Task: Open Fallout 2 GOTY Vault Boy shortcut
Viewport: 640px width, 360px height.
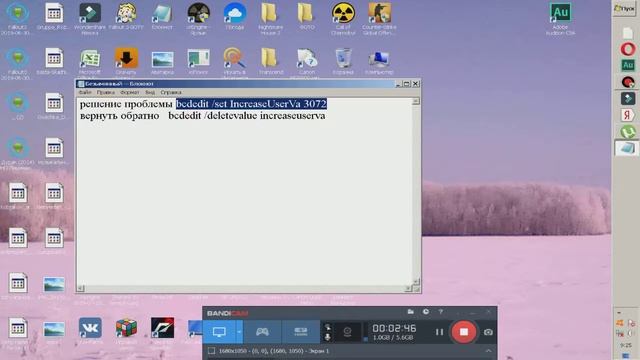Action: click(126, 17)
